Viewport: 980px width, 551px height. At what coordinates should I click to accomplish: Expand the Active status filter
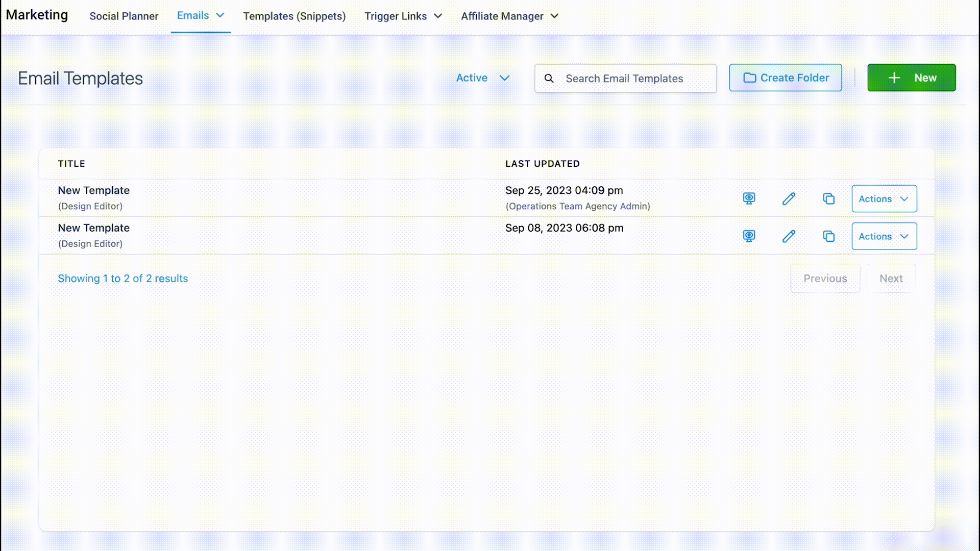click(482, 78)
